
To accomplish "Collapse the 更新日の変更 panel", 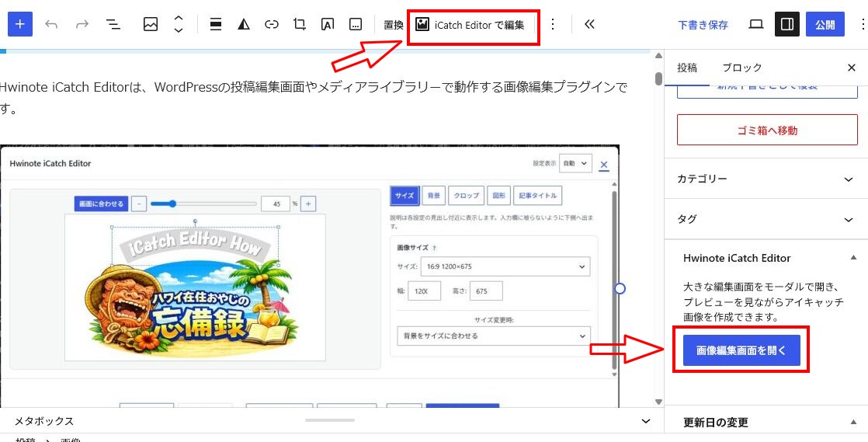I will (x=853, y=423).
